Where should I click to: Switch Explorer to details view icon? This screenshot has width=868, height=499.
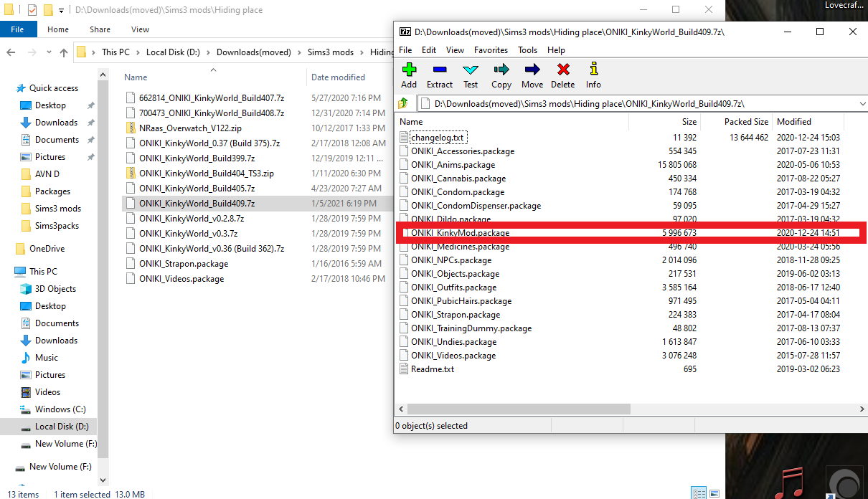(698, 493)
